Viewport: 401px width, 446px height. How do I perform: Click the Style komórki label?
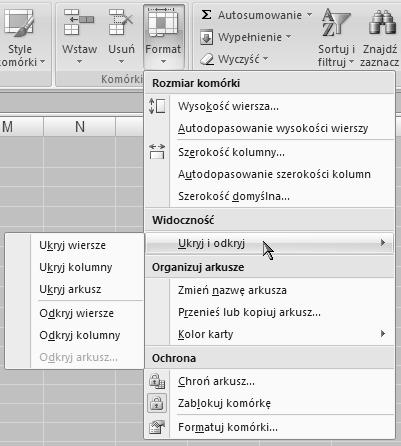tap(20, 55)
